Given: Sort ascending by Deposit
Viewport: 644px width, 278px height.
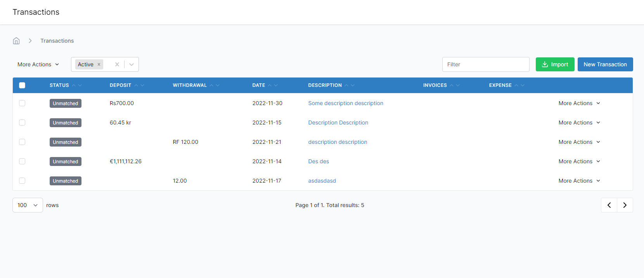Looking at the screenshot, I should pyautogui.click(x=136, y=85).
